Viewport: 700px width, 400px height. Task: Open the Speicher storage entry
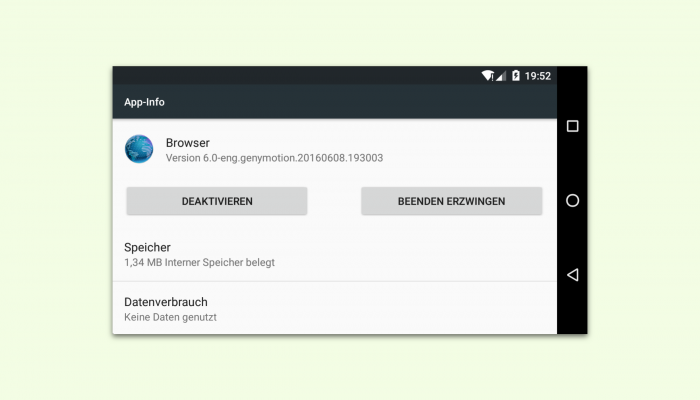click(334, 254)
